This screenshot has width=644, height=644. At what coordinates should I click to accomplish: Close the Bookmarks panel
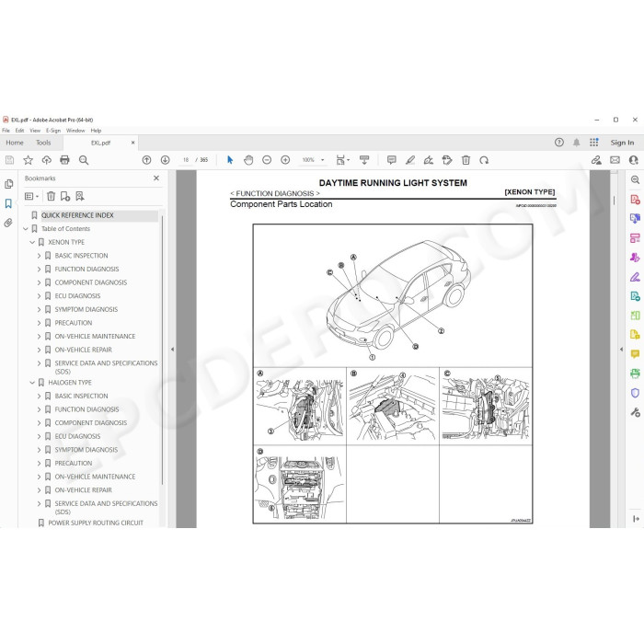click(x=156, y=178)
